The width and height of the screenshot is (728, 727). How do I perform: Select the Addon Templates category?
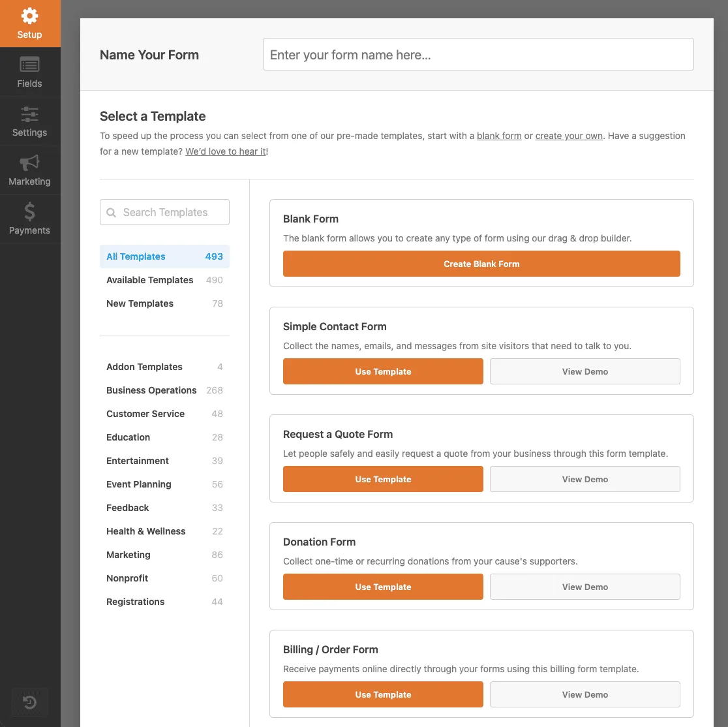click(x=164, y=367)
